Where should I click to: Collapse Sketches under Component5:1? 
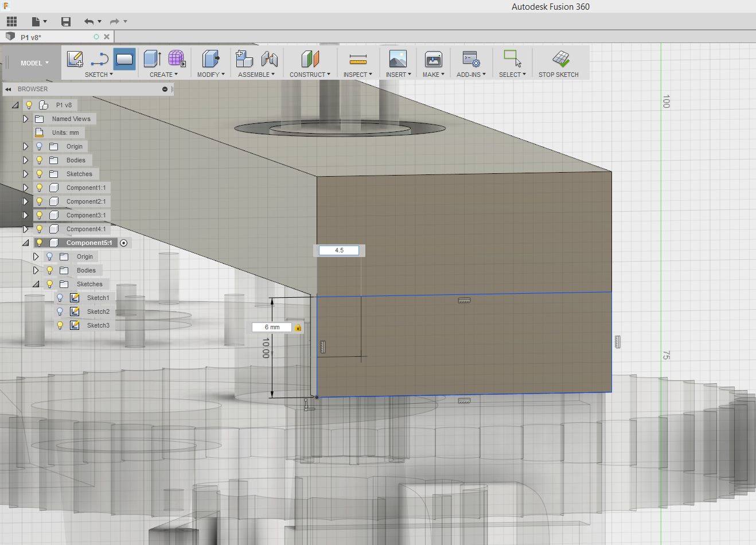tap(36, 284)
